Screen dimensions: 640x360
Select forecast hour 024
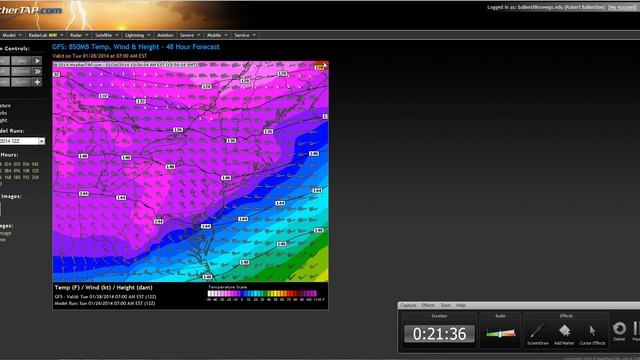[x=8, y=164]
